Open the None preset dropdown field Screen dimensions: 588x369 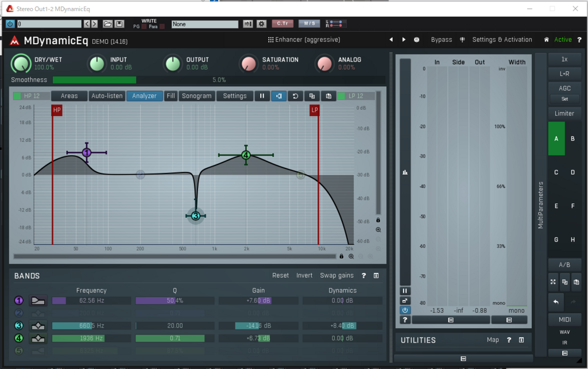(205, 24)
